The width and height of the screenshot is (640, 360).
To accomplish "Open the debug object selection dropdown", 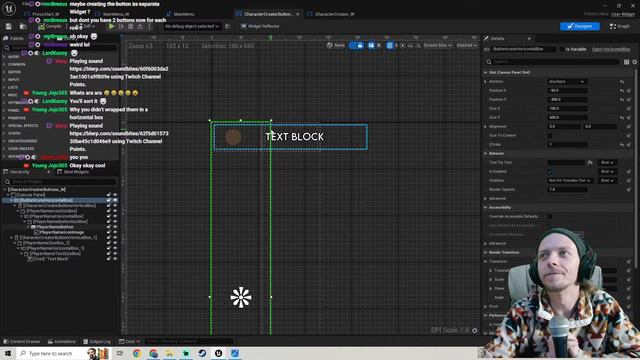I will 191,26.
